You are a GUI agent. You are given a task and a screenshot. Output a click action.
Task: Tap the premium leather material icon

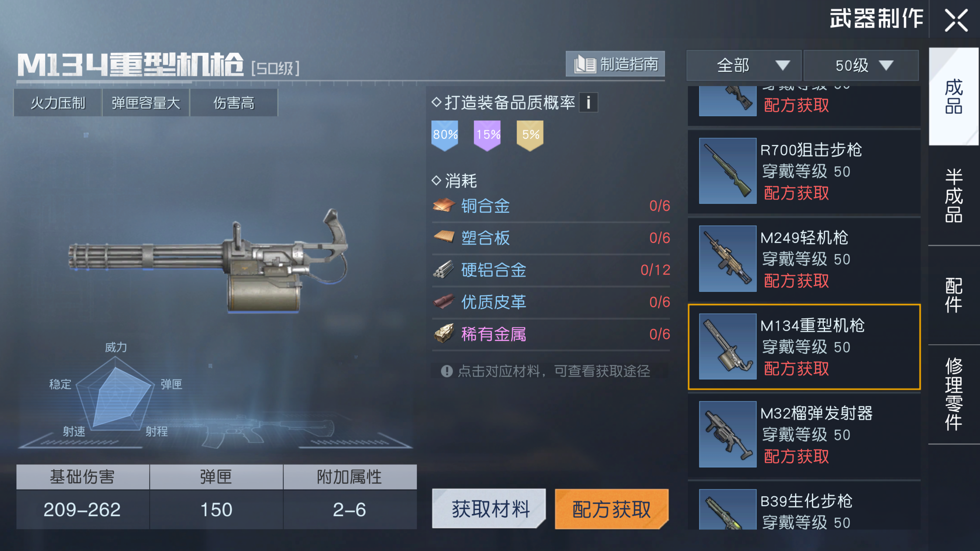444,302
